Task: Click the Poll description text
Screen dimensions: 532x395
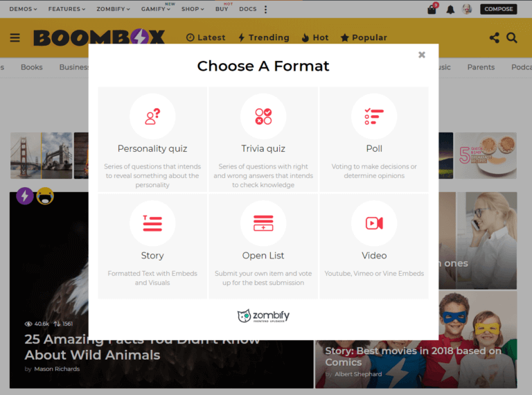Action: point(374,171)
